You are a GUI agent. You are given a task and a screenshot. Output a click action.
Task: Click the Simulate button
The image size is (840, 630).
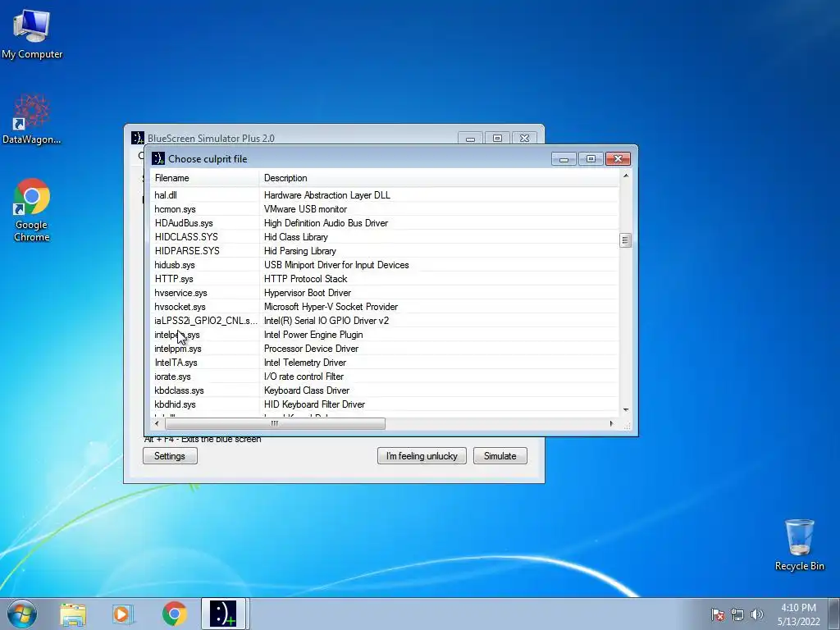(x=500, y=456)
